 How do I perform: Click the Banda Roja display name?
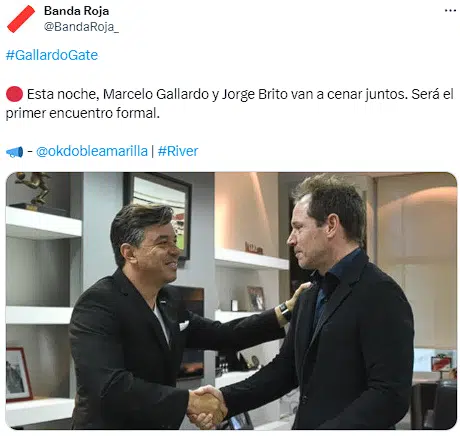[76, 11]
